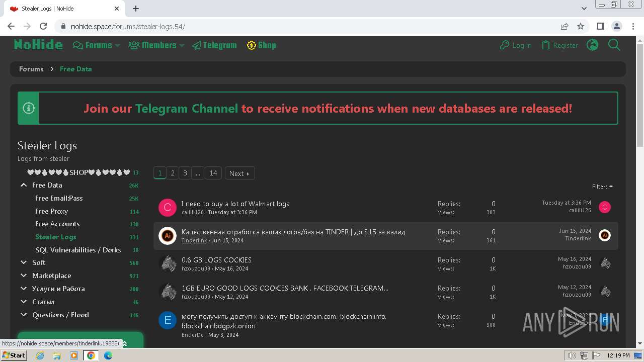Click the NoHide site logo
This screenshot has height=362, width=644.
[x=38, y=45]
